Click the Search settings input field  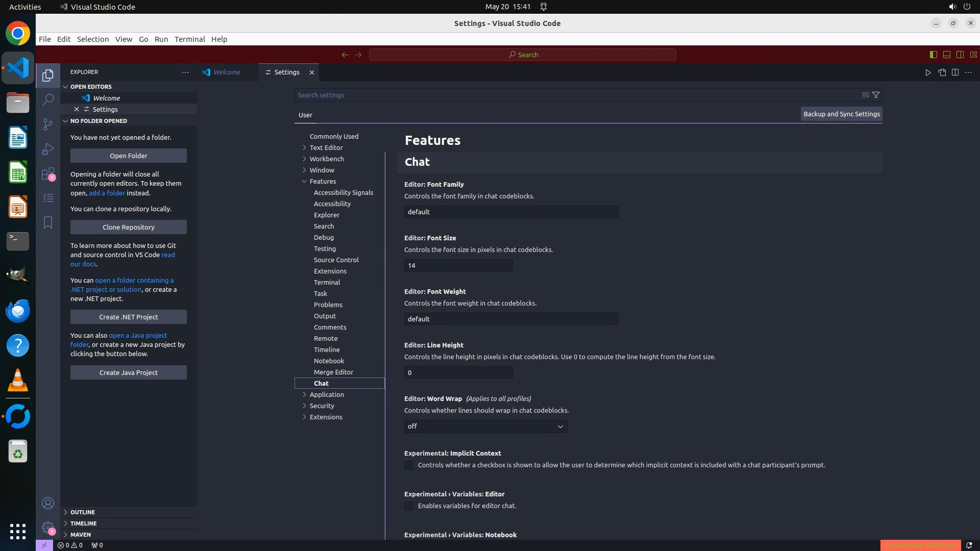(x=577, y=95)
